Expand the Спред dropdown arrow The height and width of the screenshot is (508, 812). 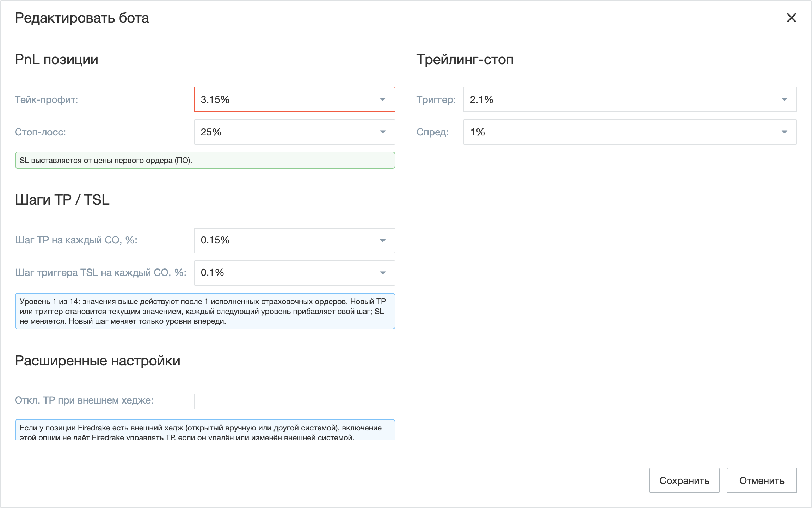[784, 132]
